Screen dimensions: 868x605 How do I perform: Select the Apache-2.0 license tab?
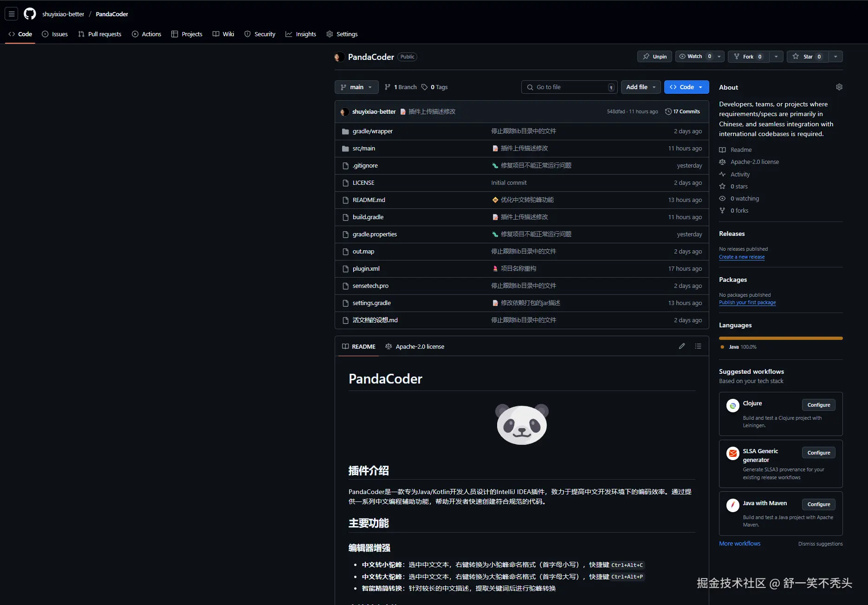(415, 347)
